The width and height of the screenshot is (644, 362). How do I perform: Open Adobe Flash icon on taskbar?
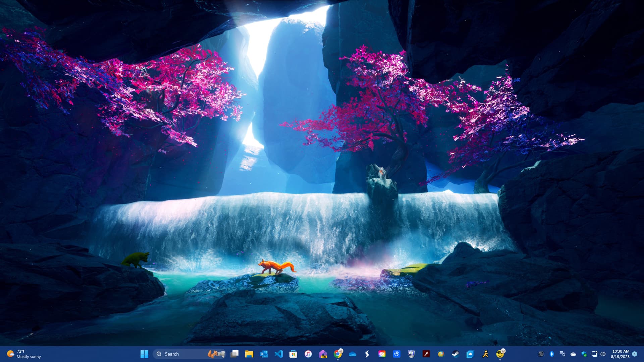pyautogui.click(x=426, y=354)
